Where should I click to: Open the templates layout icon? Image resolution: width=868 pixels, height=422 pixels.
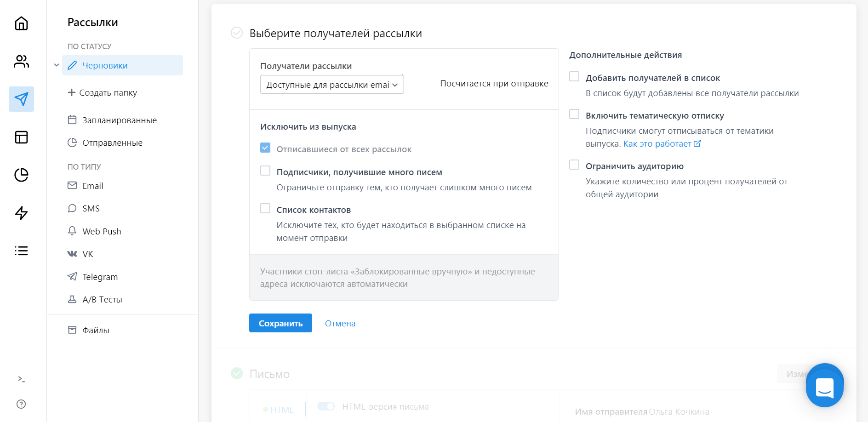coord(21,137)
